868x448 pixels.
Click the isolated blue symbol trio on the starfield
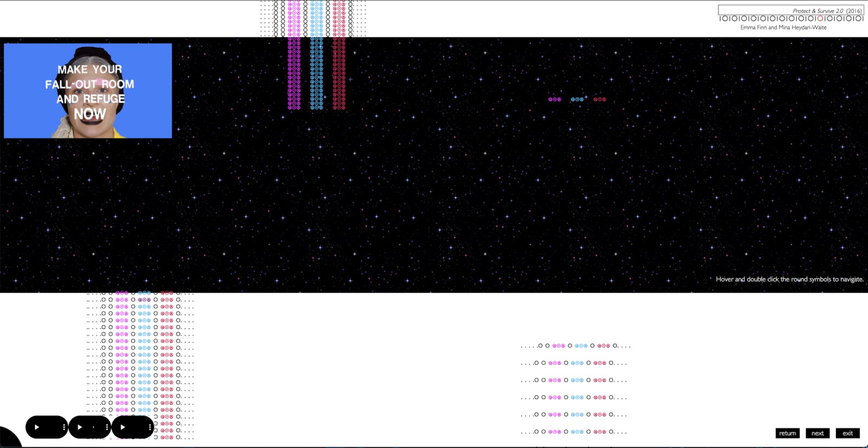[x=577, y=99]
